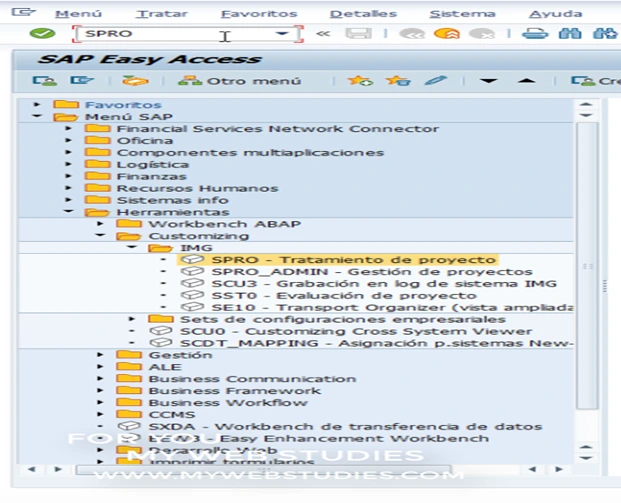This screenshot has height=503, width=621.
Task: Click the User menu icon in application toolbar
Action: point(44,81)
